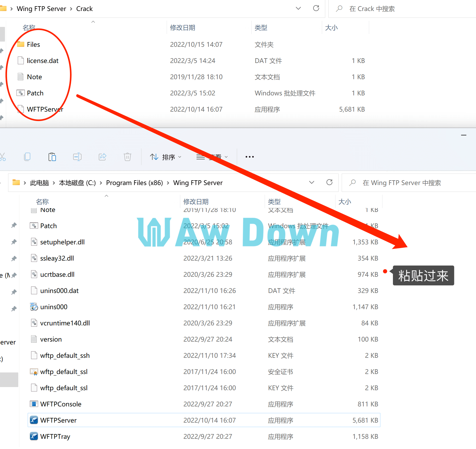The width and height of the screenshot is (476, 449).
Task: Expand Wing FTP Server address history dropdown
Action: [311, 182]
